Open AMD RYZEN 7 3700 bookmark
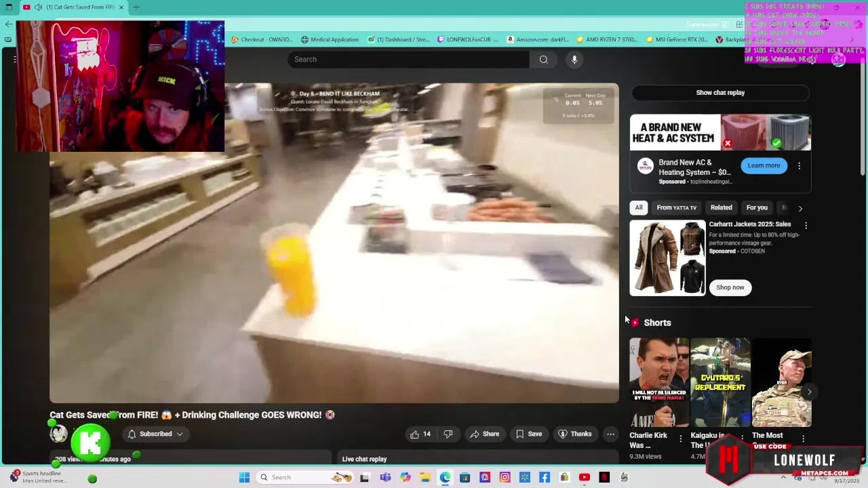This screenshot has height=488, width=868. (607, 39)
